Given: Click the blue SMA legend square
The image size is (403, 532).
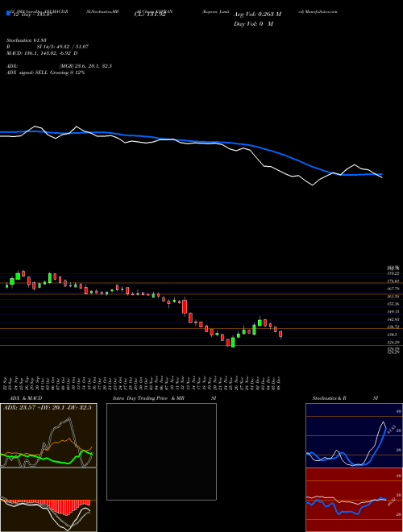Looking at the screenshot, I should [8, 14].
